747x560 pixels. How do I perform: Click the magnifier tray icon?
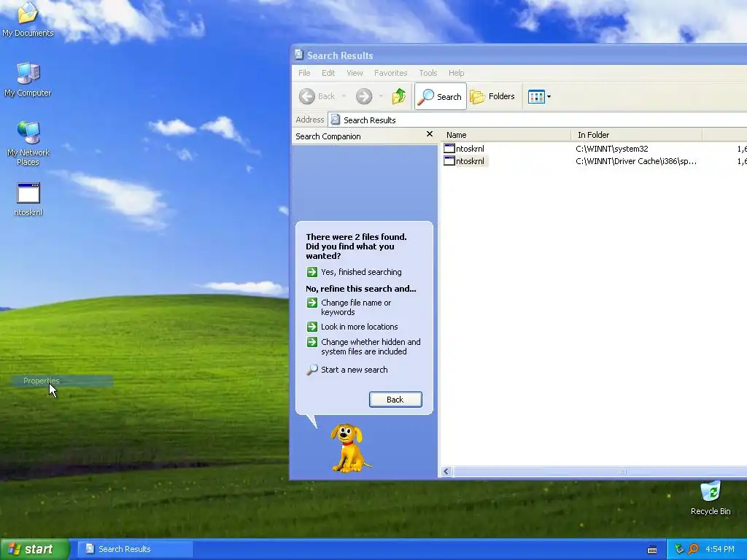click(693, 549)
